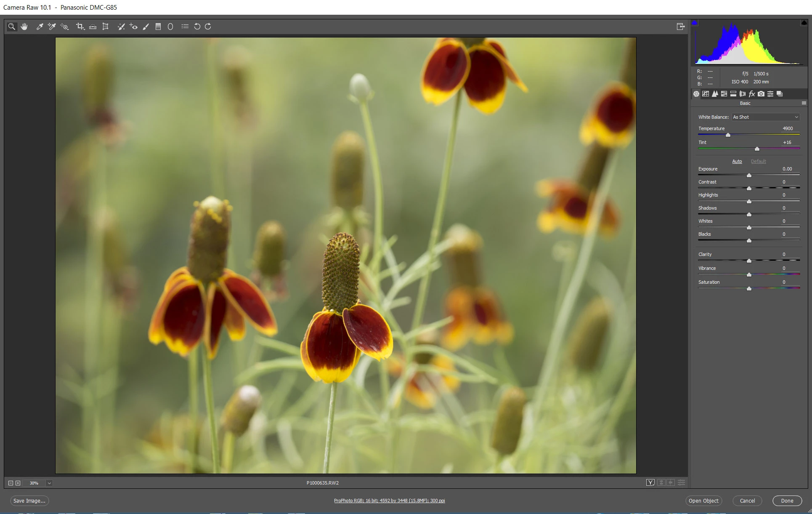Screen dimensions: 812x514
Task: Toggle before/after view with Y button
Action: [x=650, y=482]
